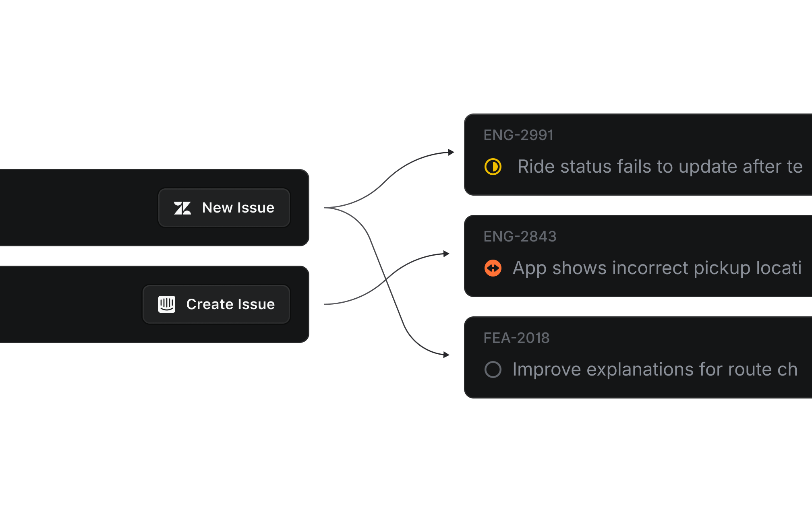Select the "Ride status fails to update" title
The image size is (812, 512).
tap(660, 167)
